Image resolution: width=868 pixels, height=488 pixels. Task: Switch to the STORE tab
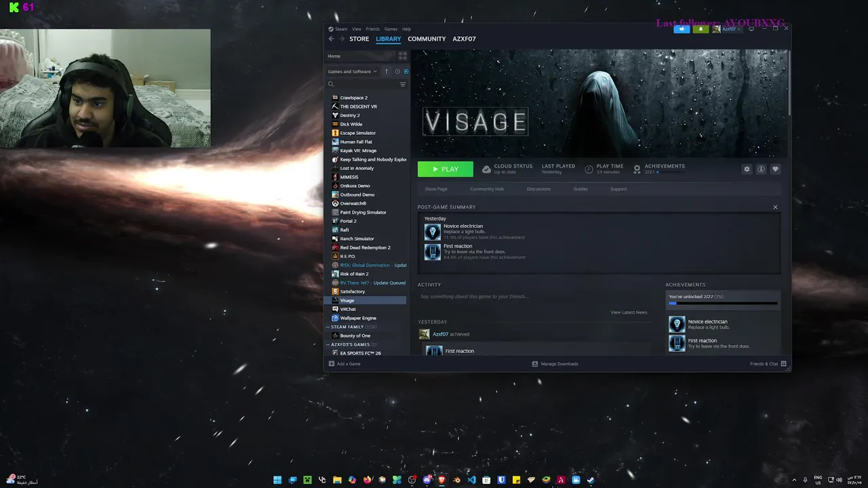[359, 39]
